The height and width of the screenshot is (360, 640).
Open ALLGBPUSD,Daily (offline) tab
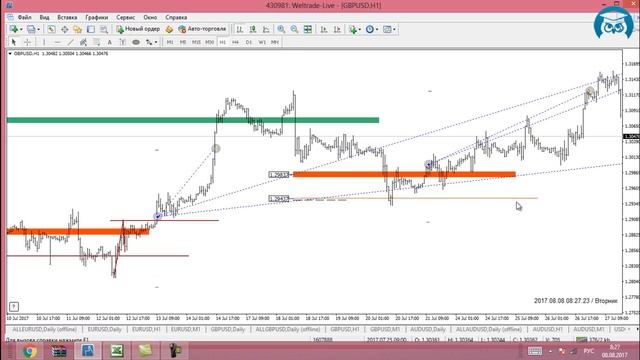click(x=287, y=329)
